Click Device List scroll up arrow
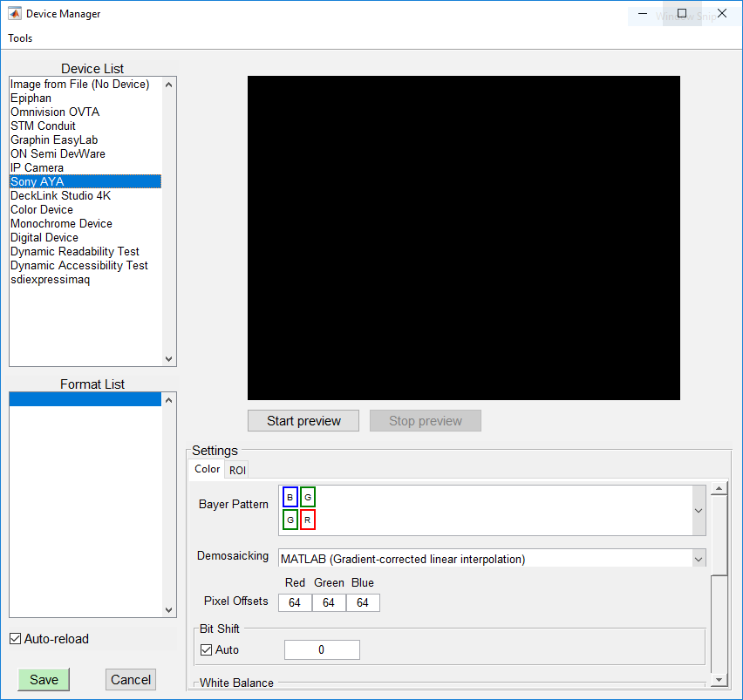Screen dimensions: 743x700 (x=168, y=85)
